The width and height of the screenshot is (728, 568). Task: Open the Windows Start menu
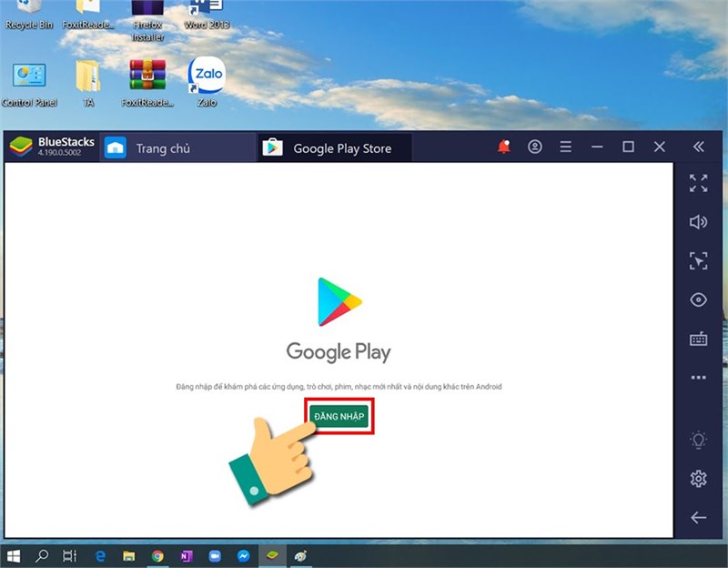coord(14,556)
